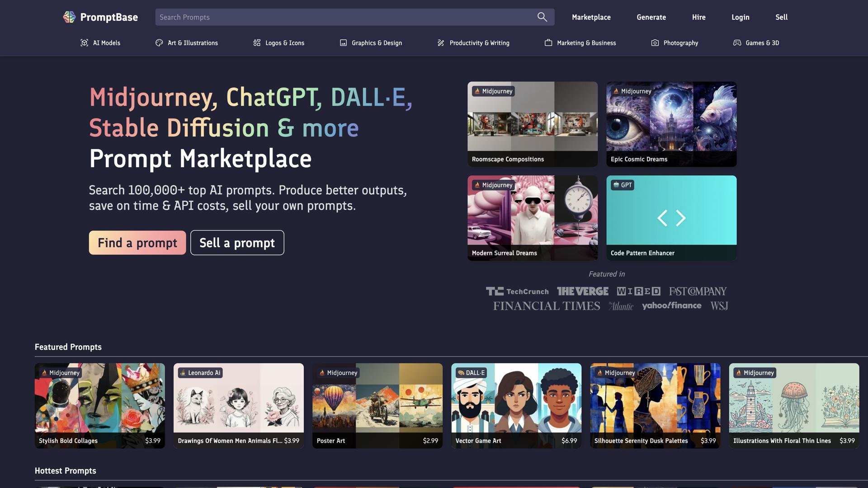Click the Photography camera icon
This screenshot has height=488, width=868.
click(655, 43)
